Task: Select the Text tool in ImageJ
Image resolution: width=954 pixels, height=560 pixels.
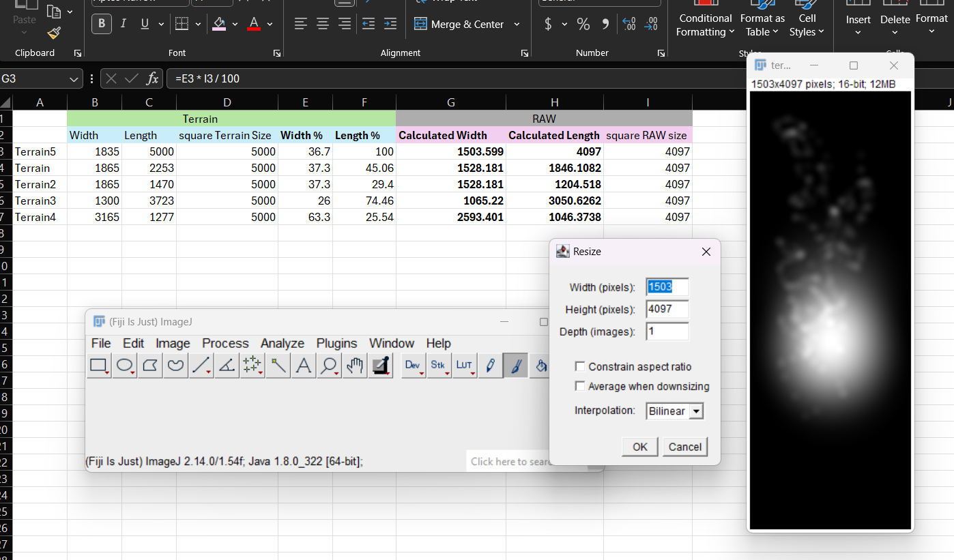Action: tap(304, 366)
